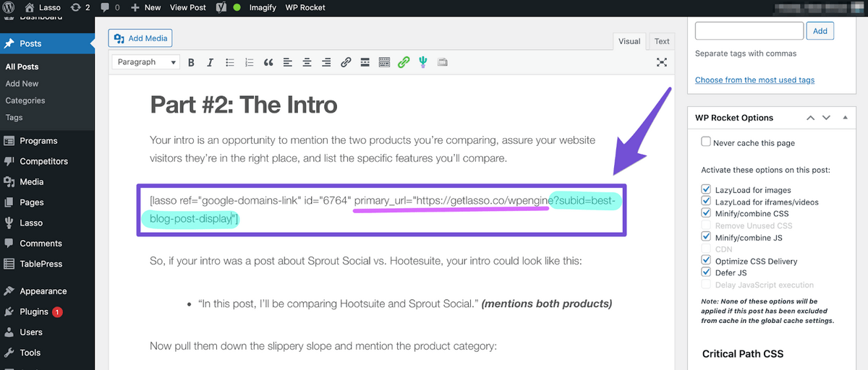Viewport: 868px width, 370px height.
Task: Open Appearance in the sidebar
Action: point(47,291)
